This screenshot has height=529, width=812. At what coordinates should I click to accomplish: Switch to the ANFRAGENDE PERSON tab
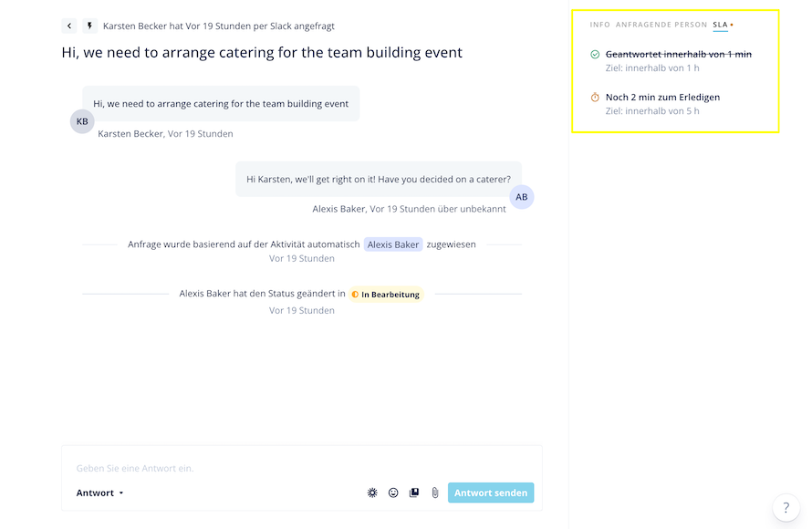coord(661,25)
